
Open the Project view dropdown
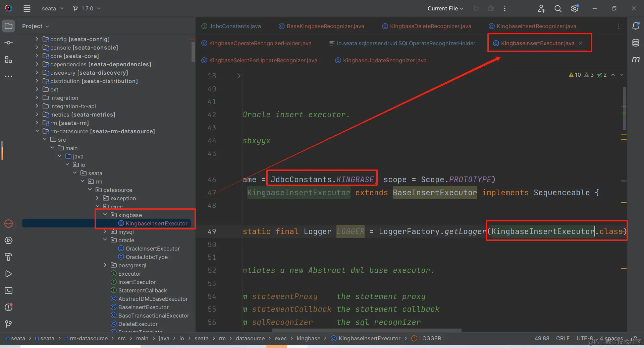36,26
